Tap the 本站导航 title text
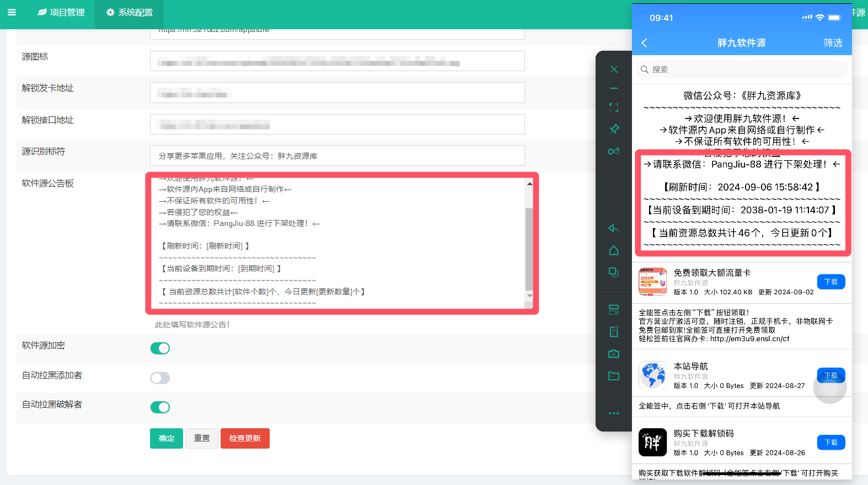Image resolution: width=868 pixels, height=485 pixels. pos(690,367)
